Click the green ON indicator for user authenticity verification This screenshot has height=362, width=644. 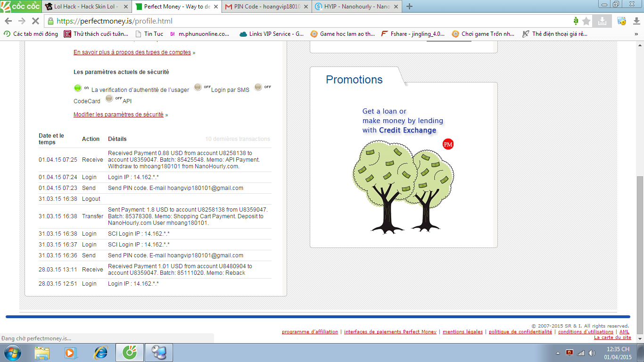tap(78, 88)
